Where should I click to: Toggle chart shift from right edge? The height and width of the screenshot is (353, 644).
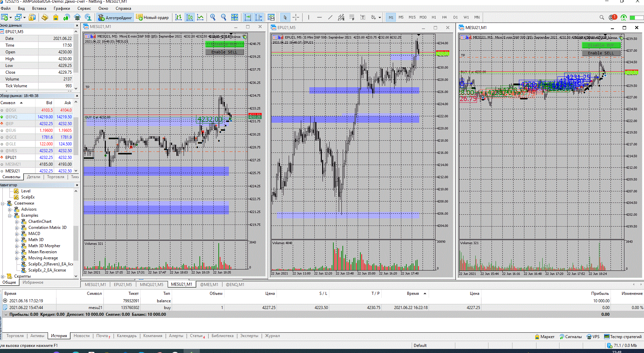(x=259, y=17)
